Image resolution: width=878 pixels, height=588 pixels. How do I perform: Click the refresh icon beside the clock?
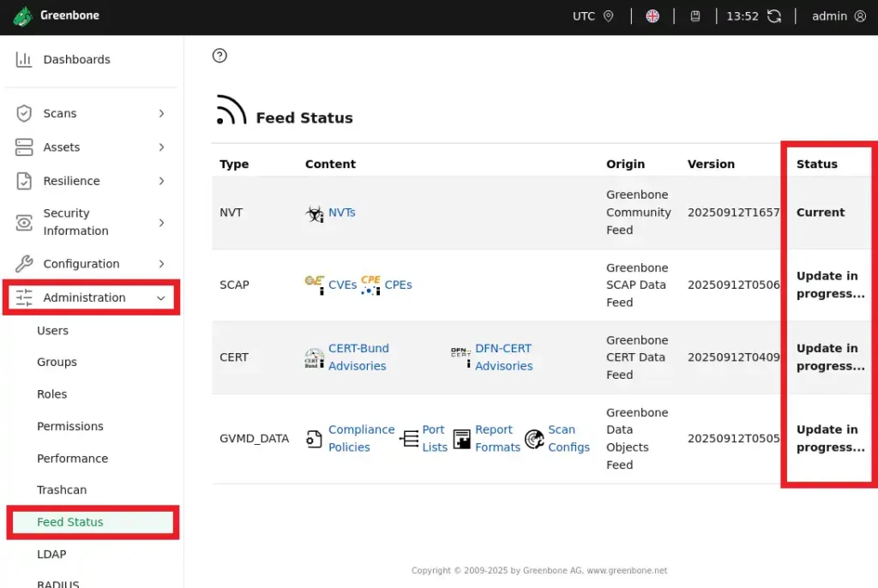click(774, 16)
